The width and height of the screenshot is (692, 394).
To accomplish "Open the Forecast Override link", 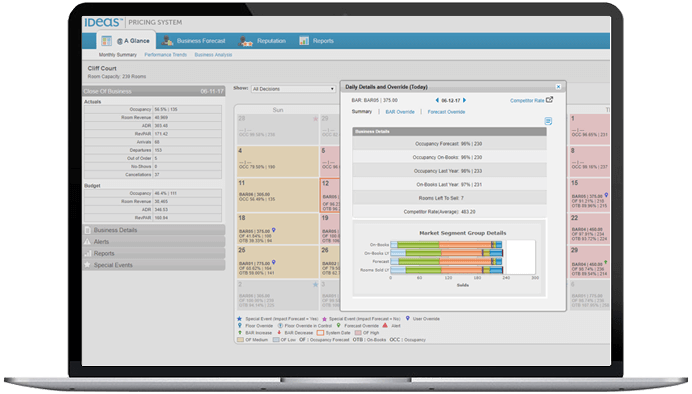I will point(446,112).
